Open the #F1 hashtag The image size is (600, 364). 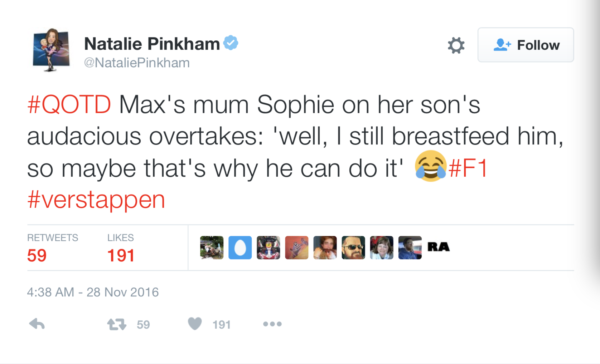(x=468, y=168)
